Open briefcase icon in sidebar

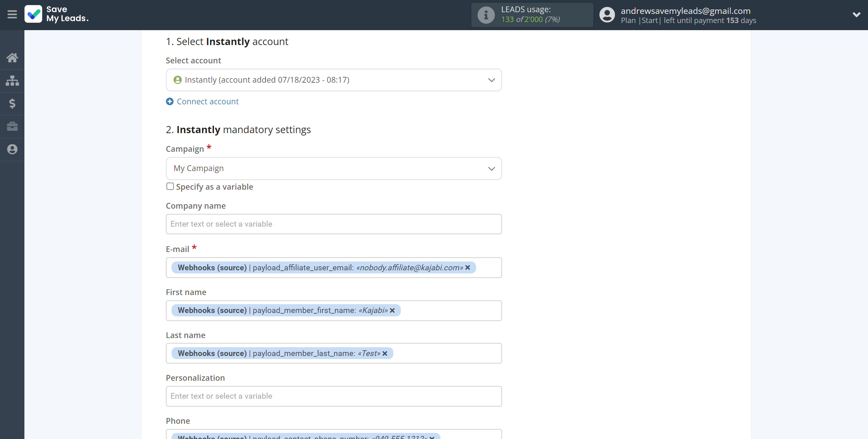click(12, 126)
